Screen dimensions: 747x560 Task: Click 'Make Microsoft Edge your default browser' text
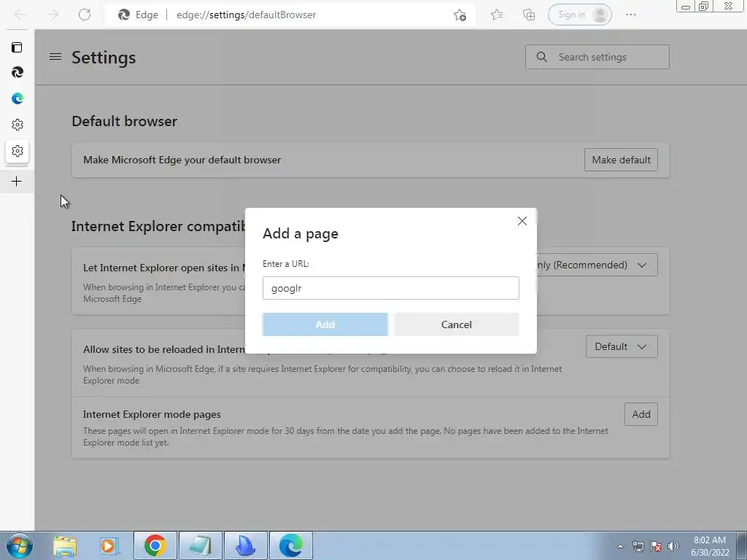(182, 160)
